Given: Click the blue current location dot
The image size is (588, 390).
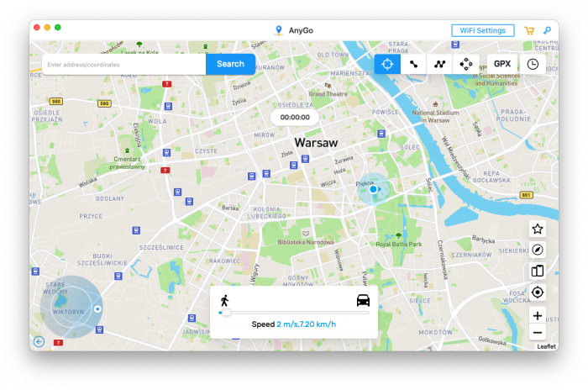Looking at the screenshot, I should click(x=373, y=189).
